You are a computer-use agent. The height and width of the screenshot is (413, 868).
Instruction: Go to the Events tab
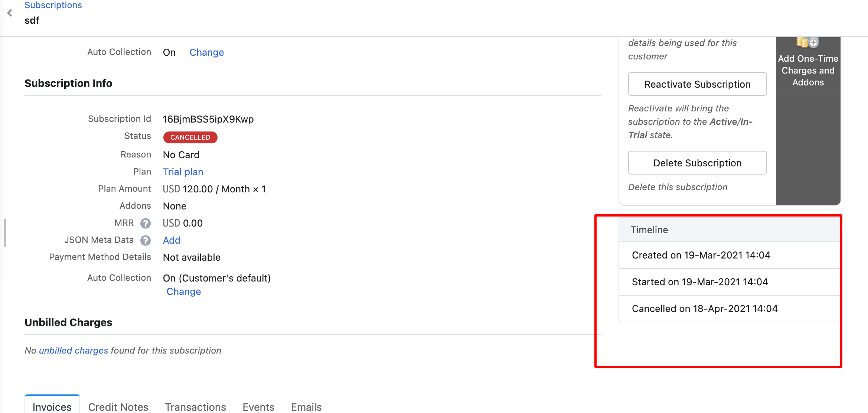click(258, 407)
